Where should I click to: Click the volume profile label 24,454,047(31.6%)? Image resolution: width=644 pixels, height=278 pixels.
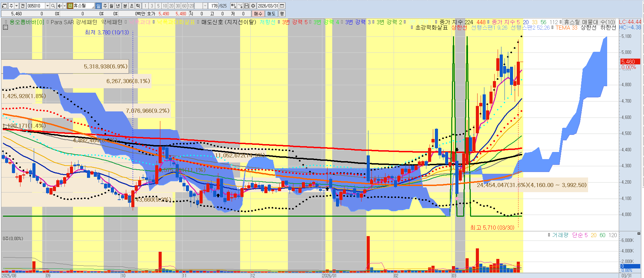pos(531,185)
